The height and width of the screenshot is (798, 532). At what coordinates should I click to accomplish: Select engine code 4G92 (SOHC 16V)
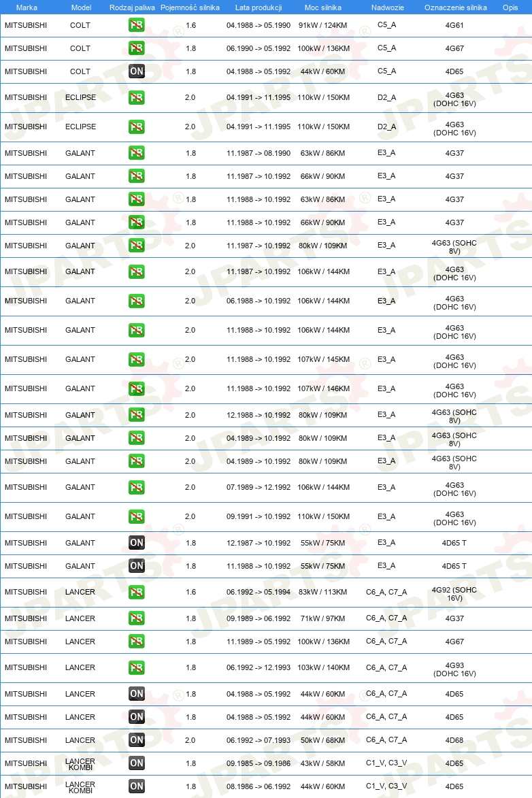pyautogui.click(x=454, y=594)
